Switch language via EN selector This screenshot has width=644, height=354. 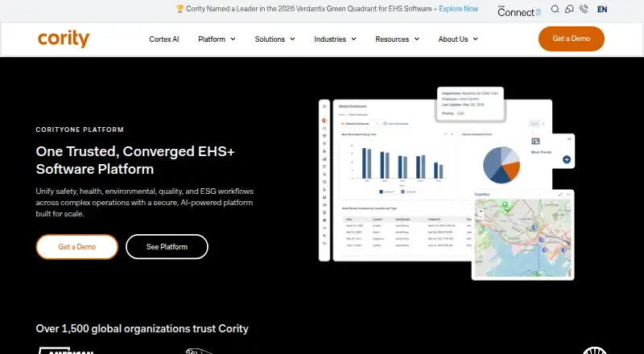[602, 10]
